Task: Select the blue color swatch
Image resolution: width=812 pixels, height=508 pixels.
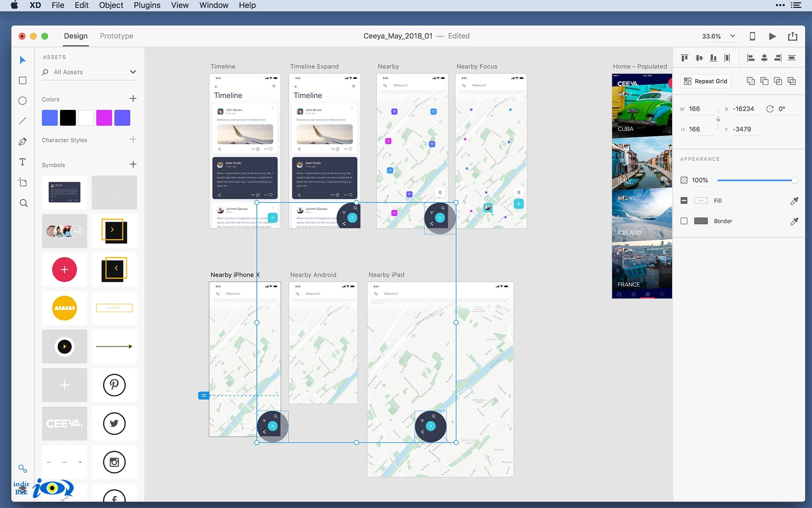Action: point(50,118)
